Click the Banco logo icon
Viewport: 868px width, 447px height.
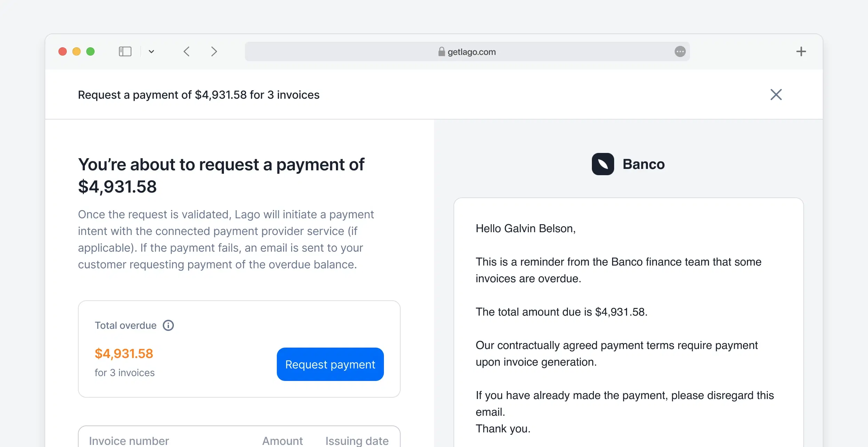(x=603, y=164)
